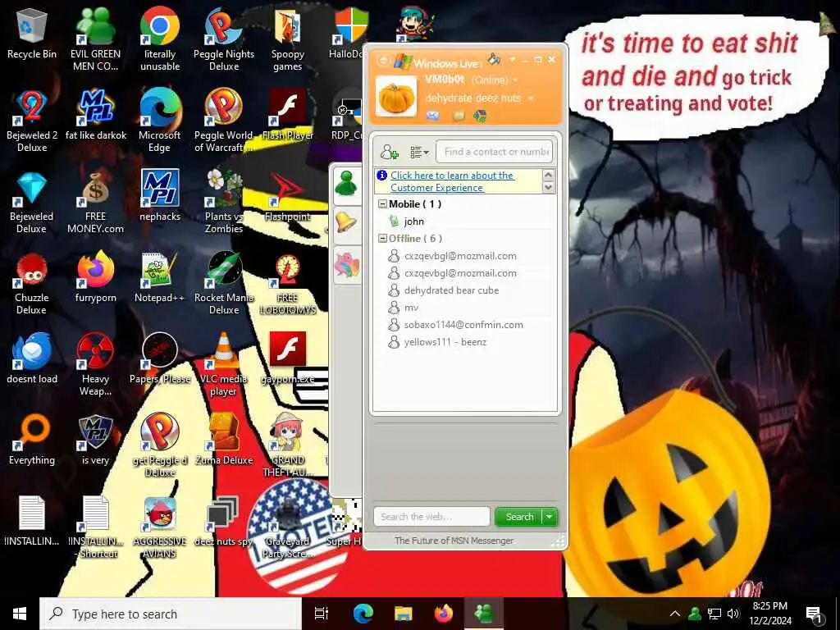
Task: Select the Recycle Bin desktop icon
Action: [x=32, y=33]
